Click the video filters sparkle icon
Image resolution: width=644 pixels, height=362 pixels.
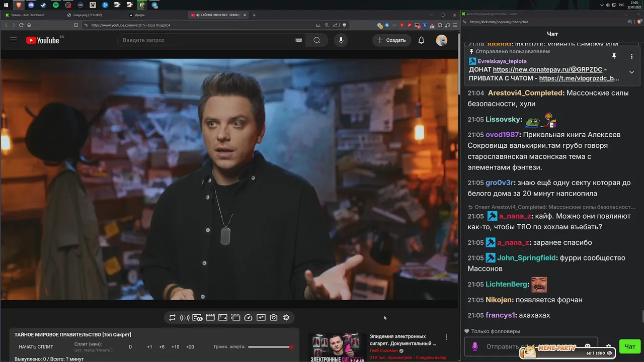(x=261, y=318)
